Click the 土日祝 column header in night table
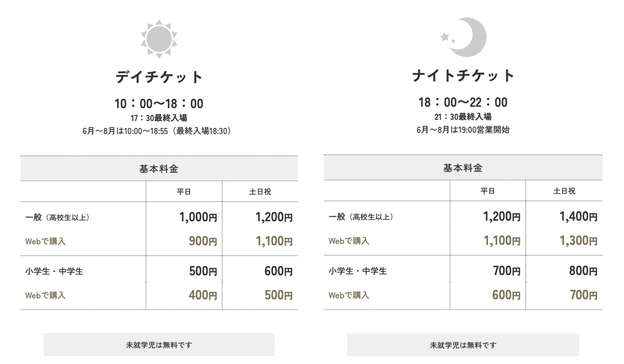 click(x=564, y=191)
